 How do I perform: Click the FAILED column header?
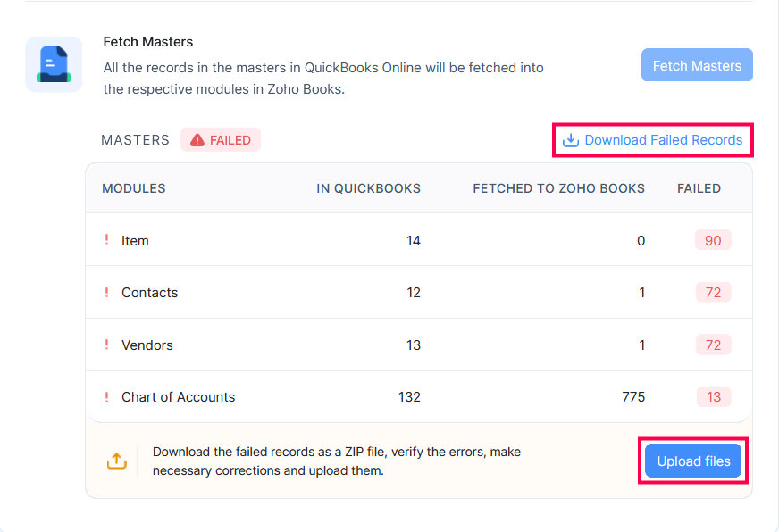699,188
